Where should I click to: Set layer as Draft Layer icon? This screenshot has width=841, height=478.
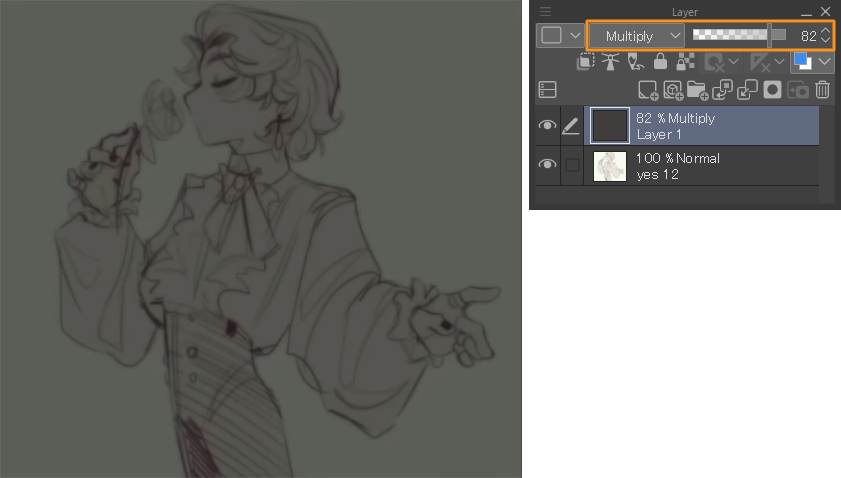tap(636, 62)
